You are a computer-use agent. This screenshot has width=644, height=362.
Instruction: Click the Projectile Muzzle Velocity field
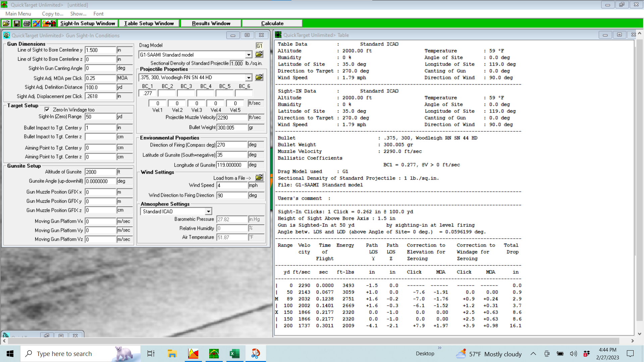[x=232, y=118]
